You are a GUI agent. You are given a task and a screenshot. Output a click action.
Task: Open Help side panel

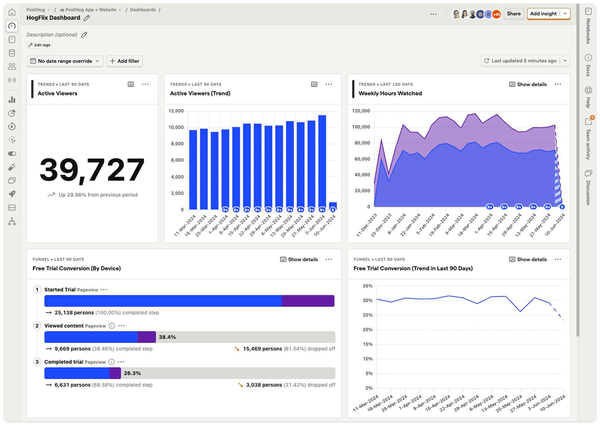(x=588, y=97)
